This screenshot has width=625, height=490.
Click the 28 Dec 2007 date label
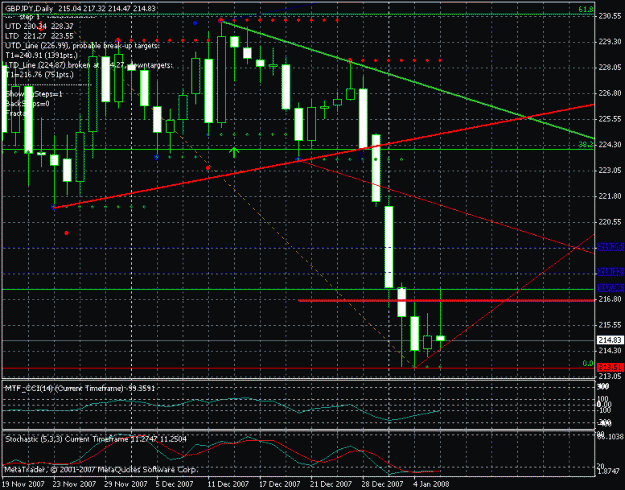(383, 484)
